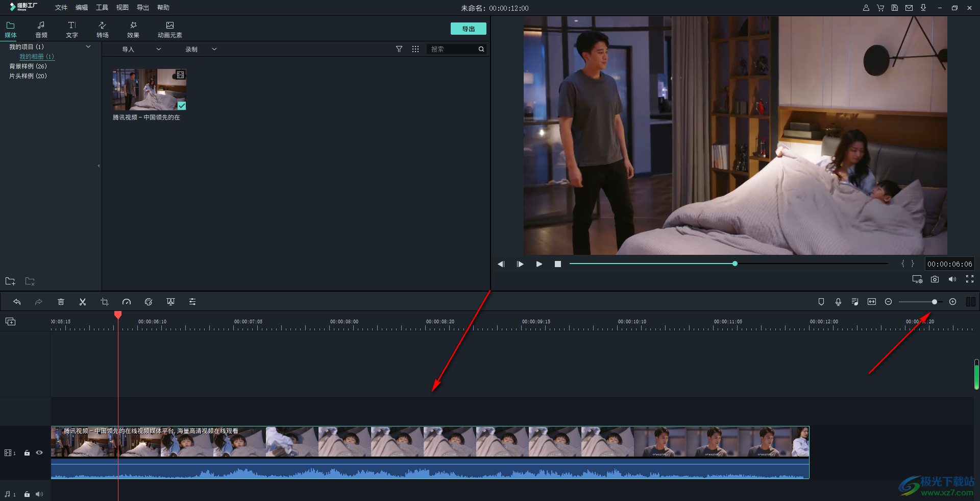Click the voiceover microphone icon

click(838, 302)
